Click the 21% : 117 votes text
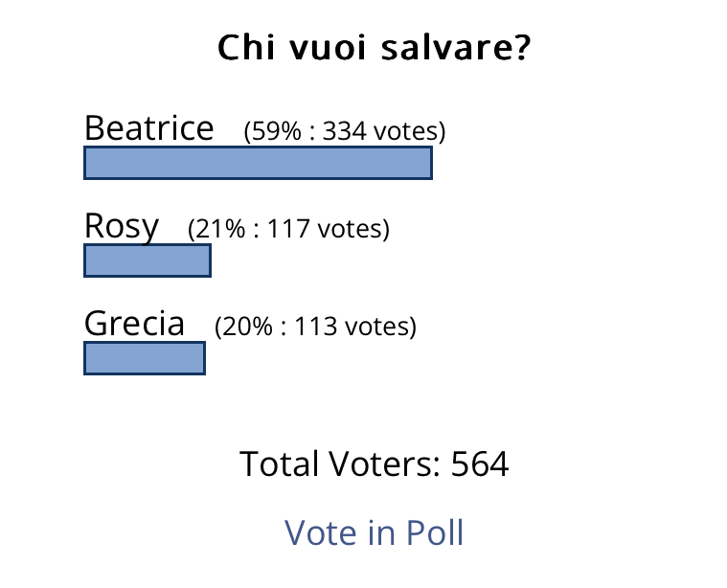The width and height of the screenshot is (727, 588). (288, 229)
